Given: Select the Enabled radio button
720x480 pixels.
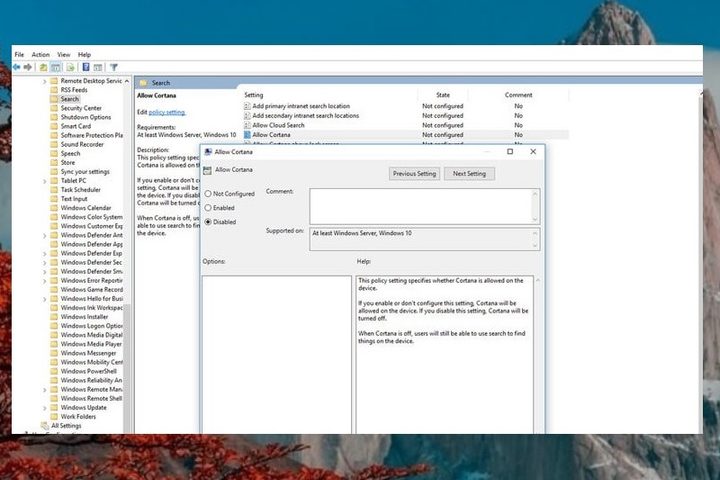Looking at the screenshot, I should 208,208.
